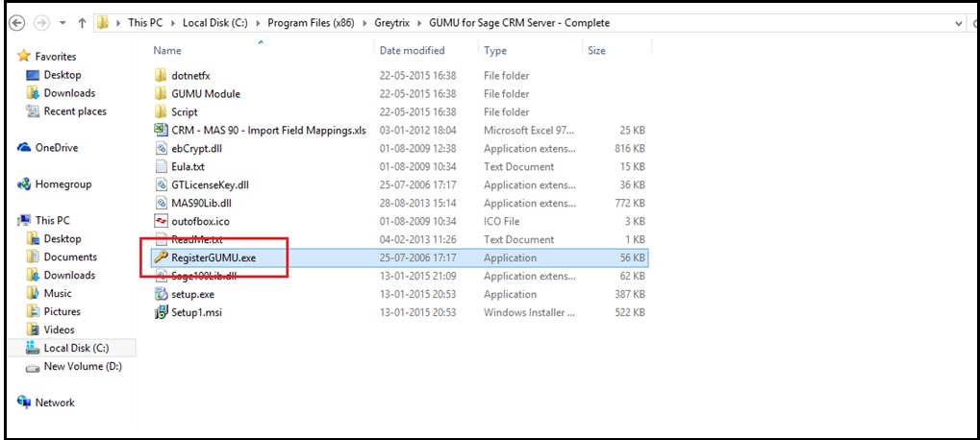Expand the address bar history dropdown
Screen dimensions: 980x440
point(960,23)
